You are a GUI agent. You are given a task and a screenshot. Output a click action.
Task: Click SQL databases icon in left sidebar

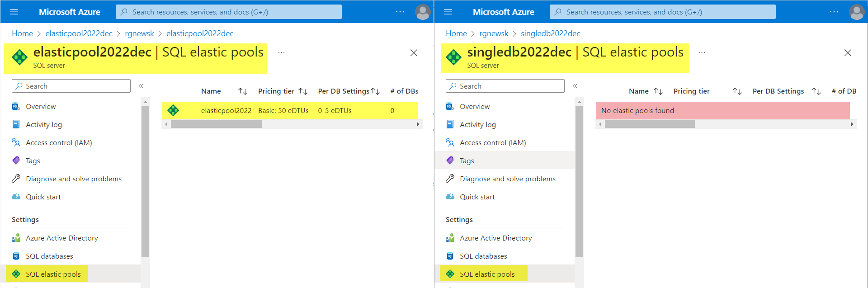(x=16, y=256)
